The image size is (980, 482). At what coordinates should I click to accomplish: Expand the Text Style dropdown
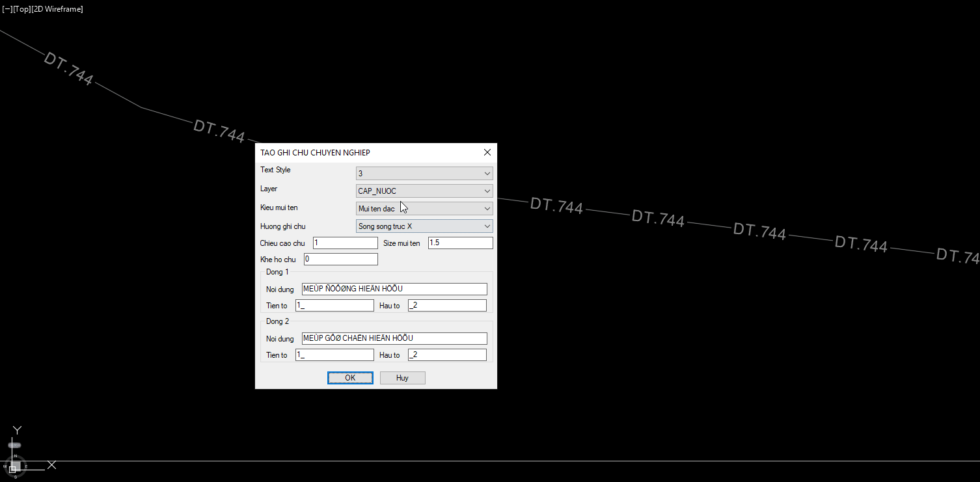[x=424, y=174]
